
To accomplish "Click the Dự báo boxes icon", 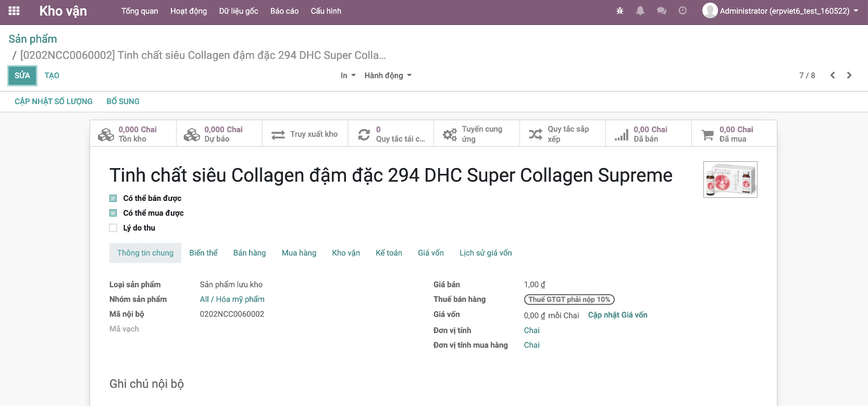I will point(192,134).
